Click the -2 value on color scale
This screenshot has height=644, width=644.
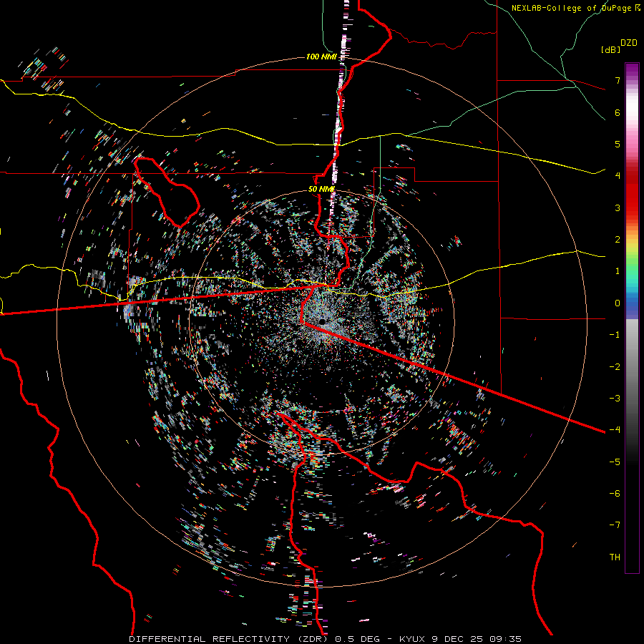615,366
